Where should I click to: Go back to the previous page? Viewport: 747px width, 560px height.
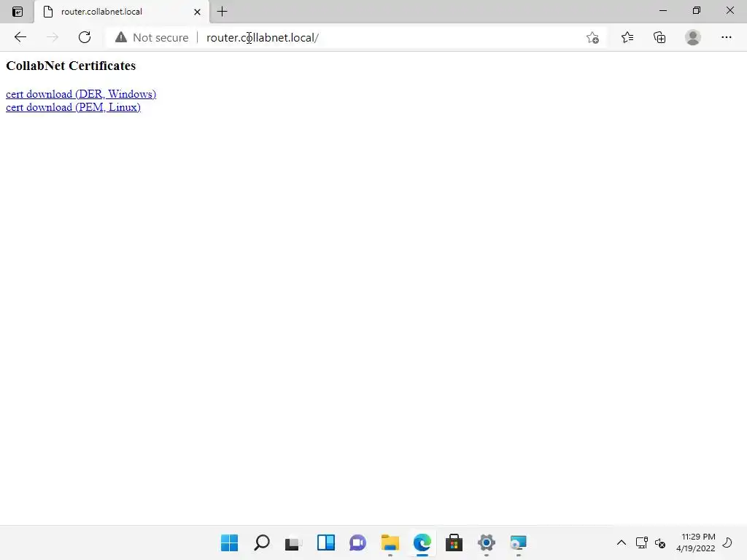coord(20,37)
